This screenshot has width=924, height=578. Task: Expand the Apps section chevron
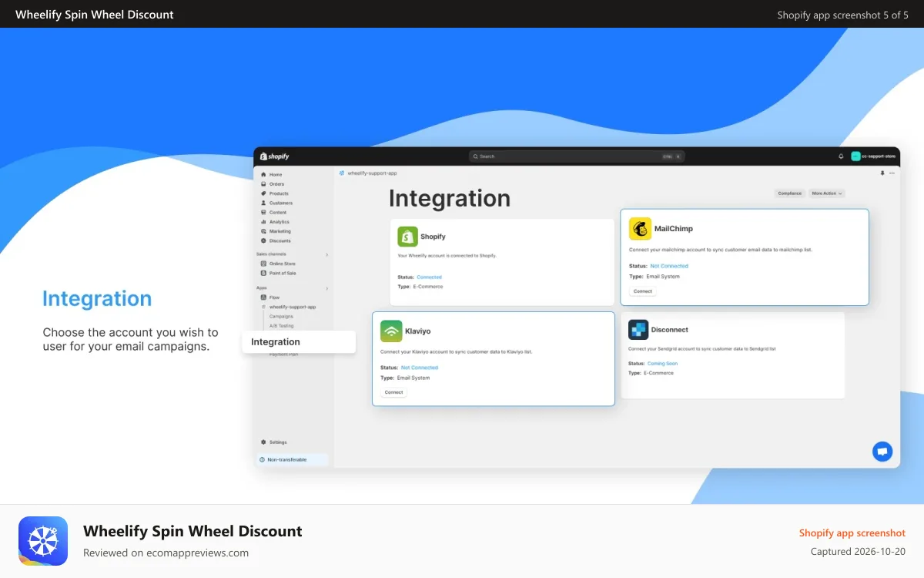tap(326, 288)
